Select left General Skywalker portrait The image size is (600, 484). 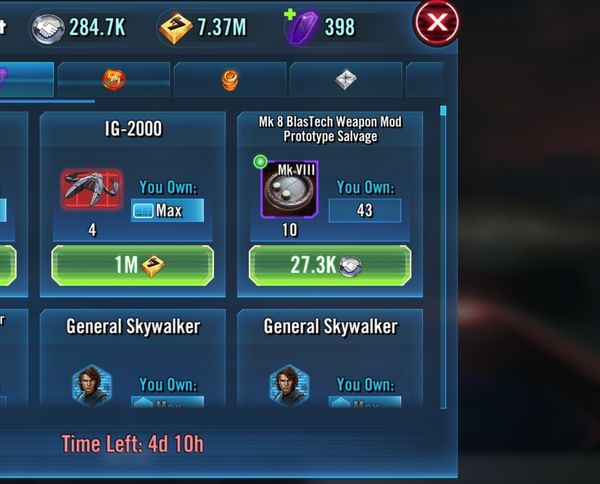point(92,386)
